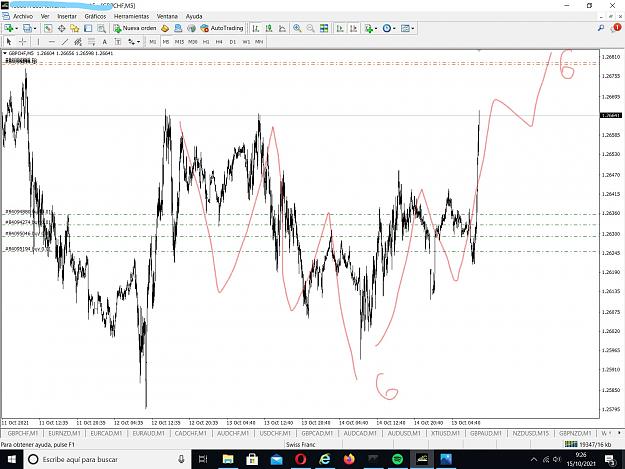Switch to the EURNZD,M1 chart tab
The image size is (625, 469).
coord(65,433)
